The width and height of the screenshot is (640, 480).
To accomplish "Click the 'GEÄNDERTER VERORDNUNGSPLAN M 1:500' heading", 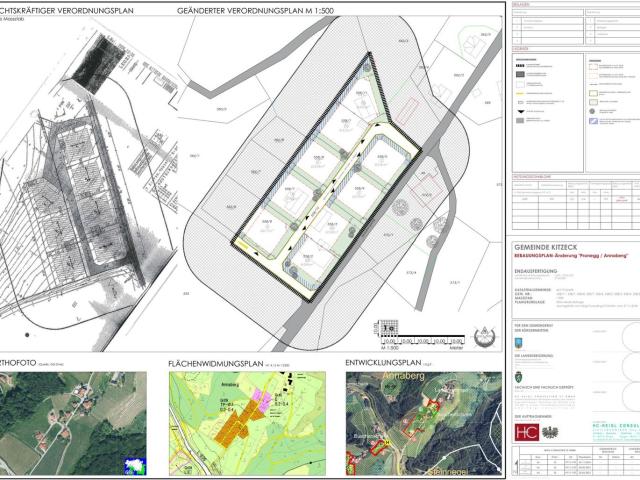I will point(256,11).
